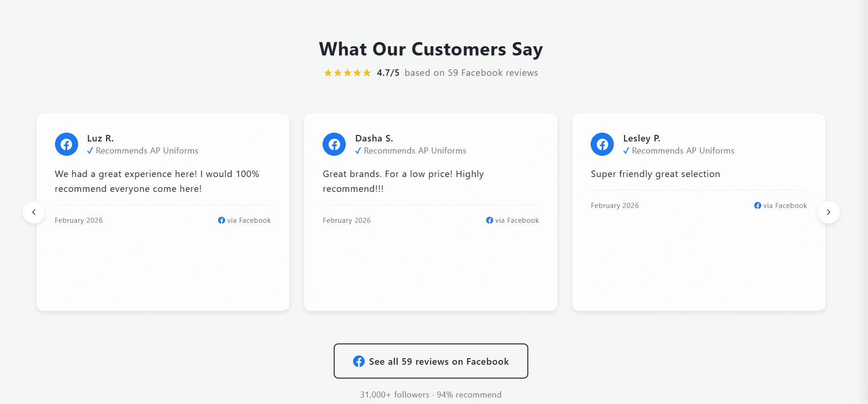Go back using the left carousel chevron
This screenshot has height=404, width=868.
[34, 212]
